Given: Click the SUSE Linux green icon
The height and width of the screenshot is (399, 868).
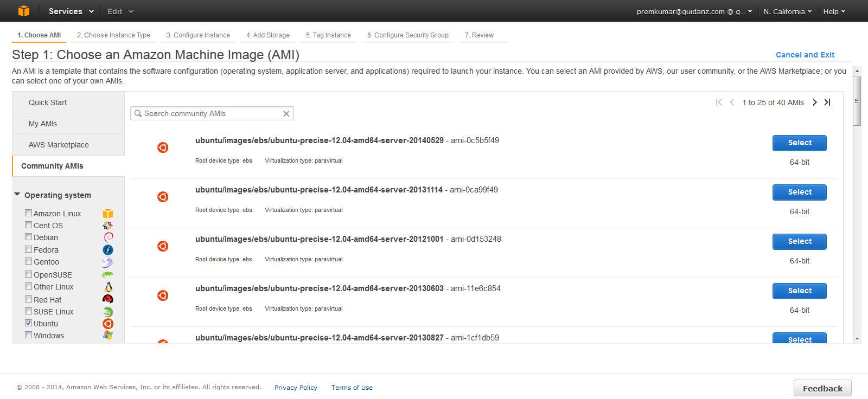Looking at the screenshot, I should [108, 312].
